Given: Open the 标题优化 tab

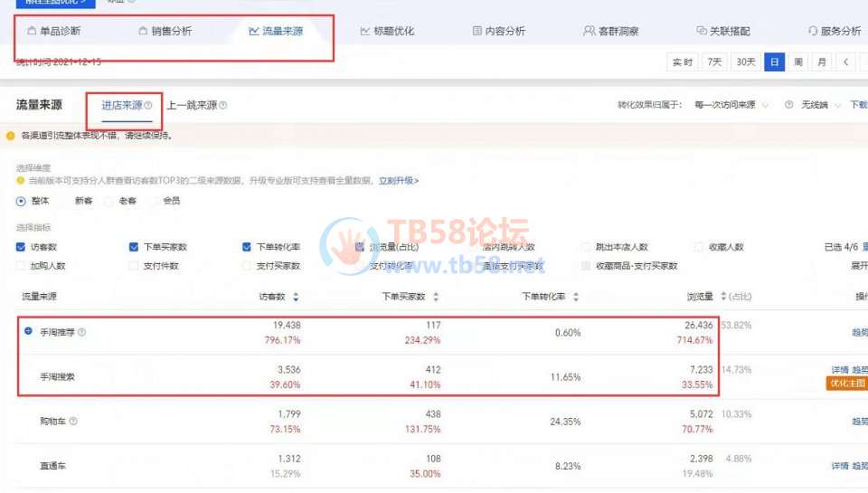Looking at the screenshot, I should pos(387,31).
